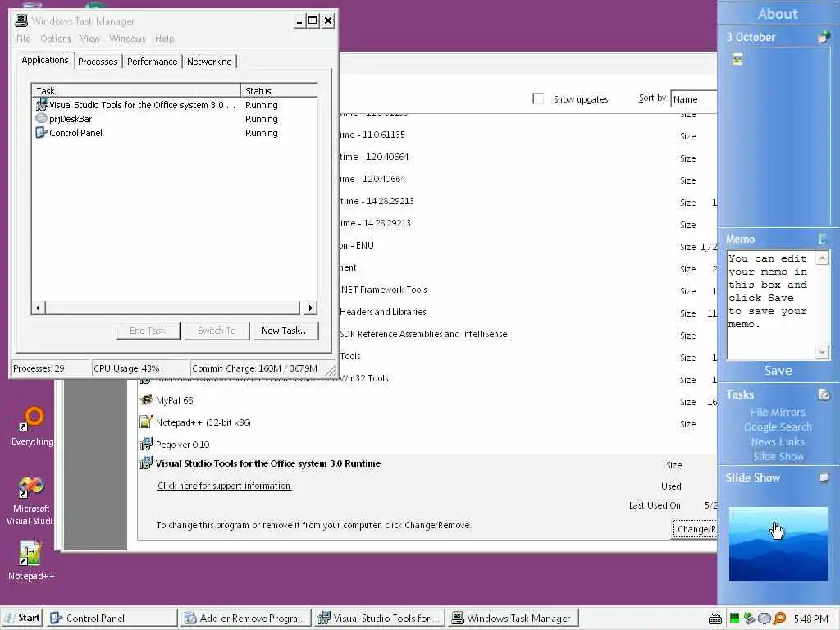The width and height of the screenshot is (840, 630).
Task: Click the keyboard tray icon
Action: (x=714, y=619)
